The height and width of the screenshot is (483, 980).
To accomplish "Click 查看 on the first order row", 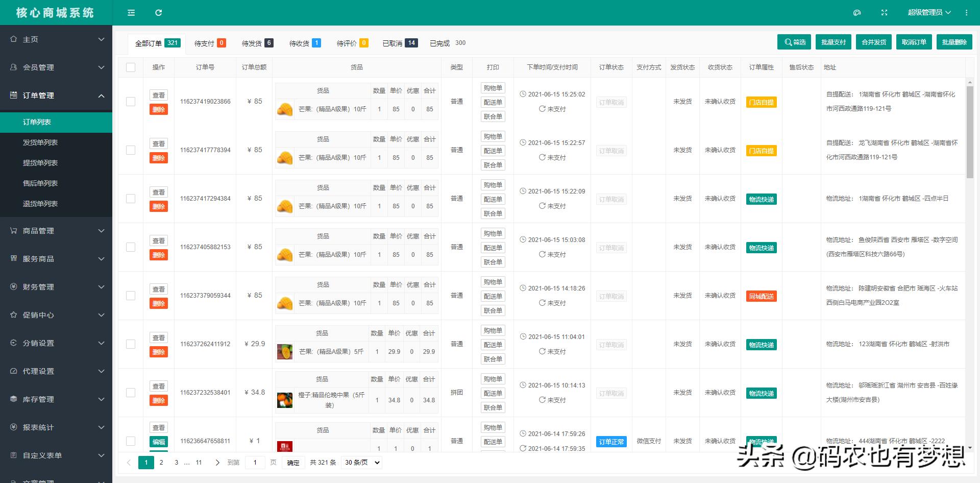I will pyautogui.click(x=159, y=94).
